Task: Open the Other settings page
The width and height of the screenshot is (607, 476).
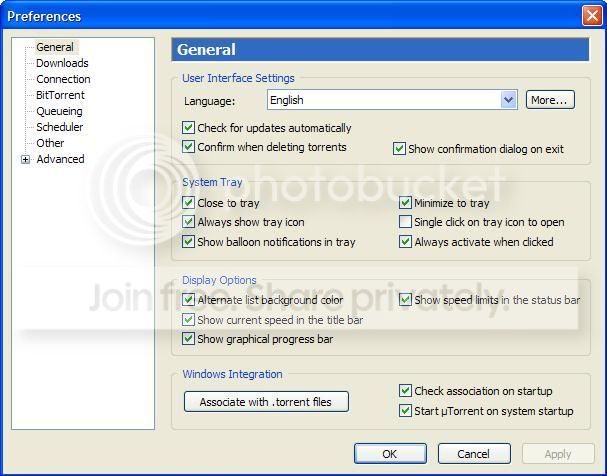Action: 50,143
